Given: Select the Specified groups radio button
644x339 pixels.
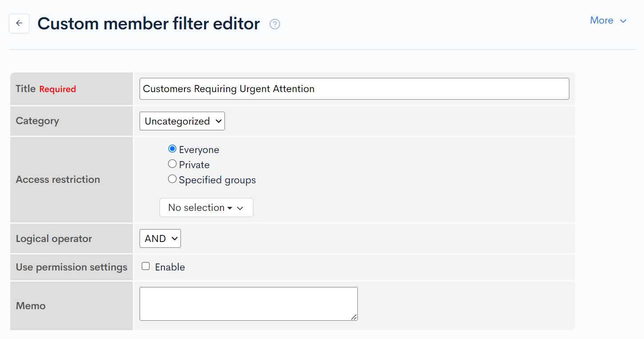Looking at the screenshot, I should pyautogui.click(x=172, y=179).
